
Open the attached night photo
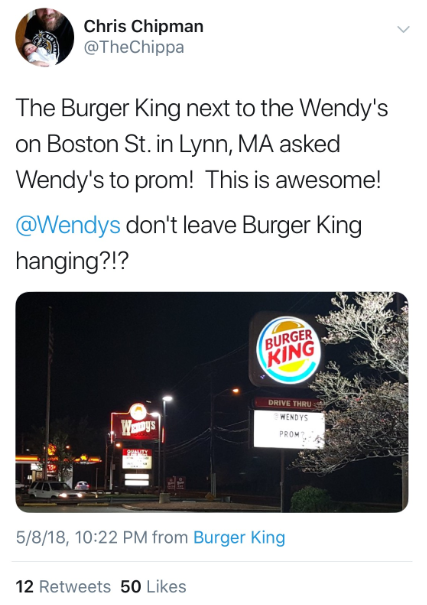(212, 402)
